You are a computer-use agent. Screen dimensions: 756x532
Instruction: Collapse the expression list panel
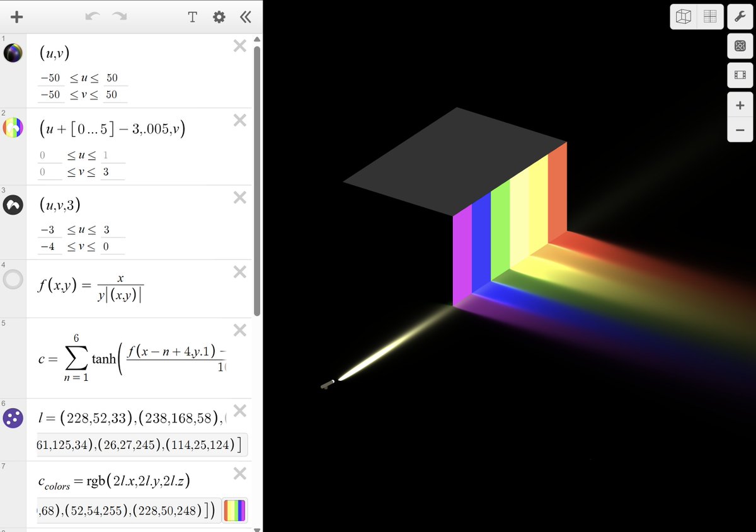245,17
